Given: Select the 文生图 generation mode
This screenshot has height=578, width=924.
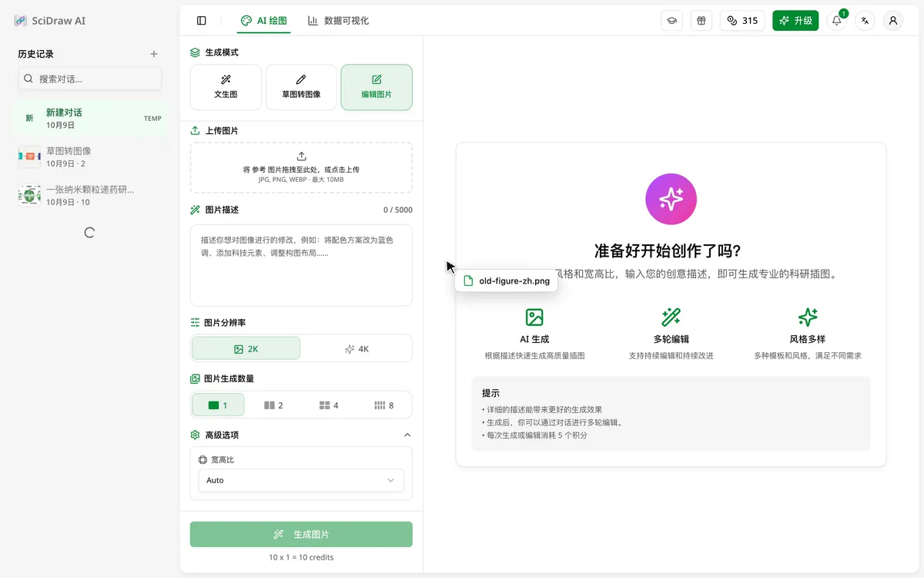Looking at the screenshot, I should (226, 87).
